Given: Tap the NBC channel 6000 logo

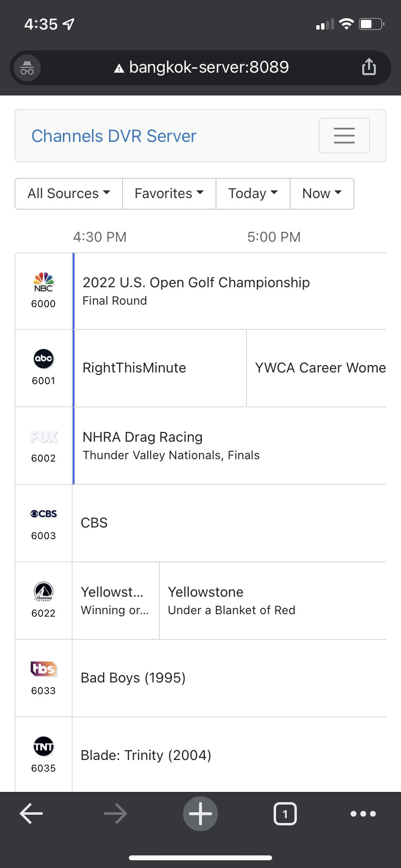Looking at the screenshot, I should point(44,281).
